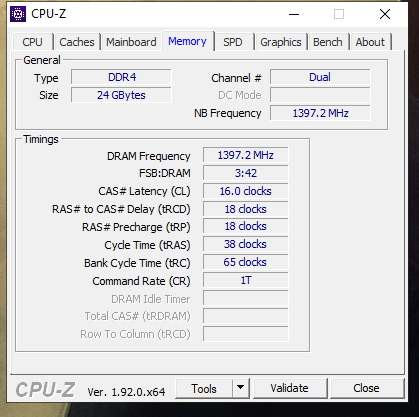Minimize the CPU-Z window
This screenshot has width=419, height=417.
[294, 14]
